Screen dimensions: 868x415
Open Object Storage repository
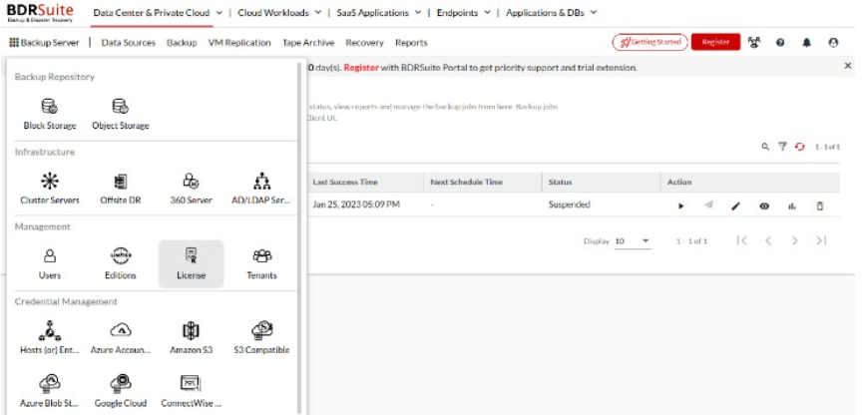[x=120, y=115]
